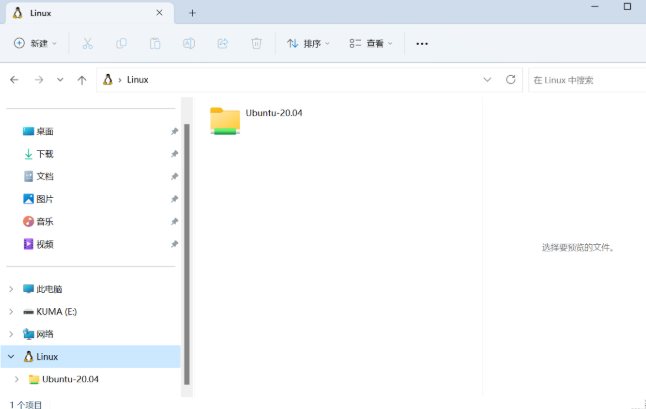The width and height of the screenshot is (646, 409).
Task: Open the three-dots more options menu
Action: (x=422, y=44)
